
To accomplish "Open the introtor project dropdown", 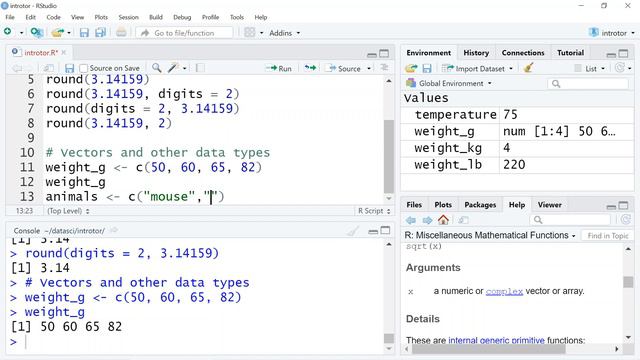I will click(x=611, y=33).
